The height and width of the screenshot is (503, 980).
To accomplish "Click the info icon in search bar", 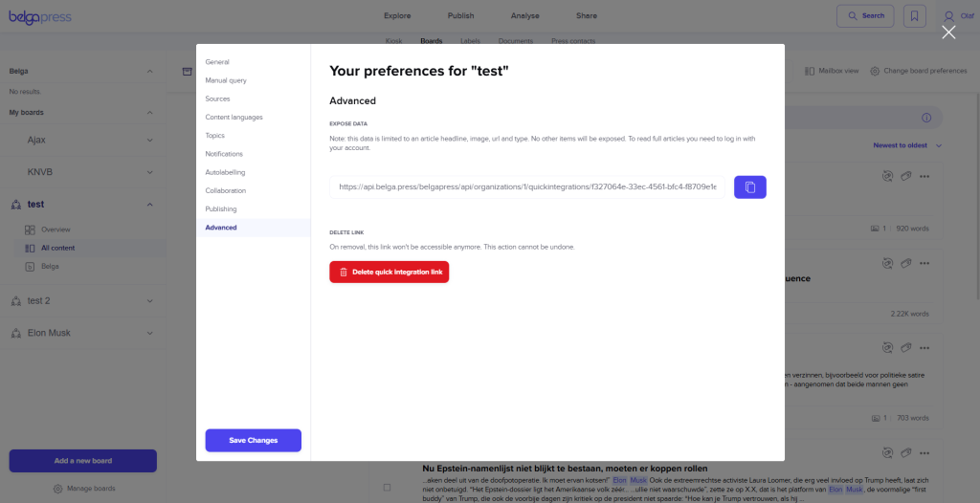I will coord(926,118).
